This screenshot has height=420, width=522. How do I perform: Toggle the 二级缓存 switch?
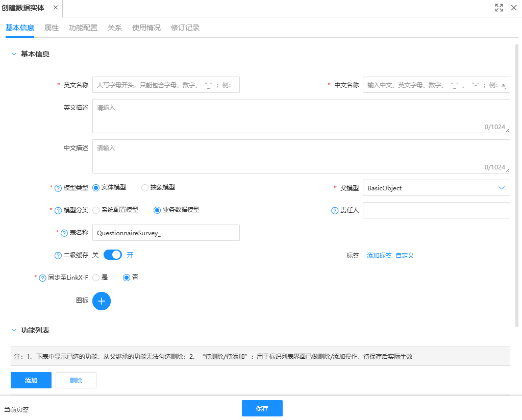coord(113,255)
